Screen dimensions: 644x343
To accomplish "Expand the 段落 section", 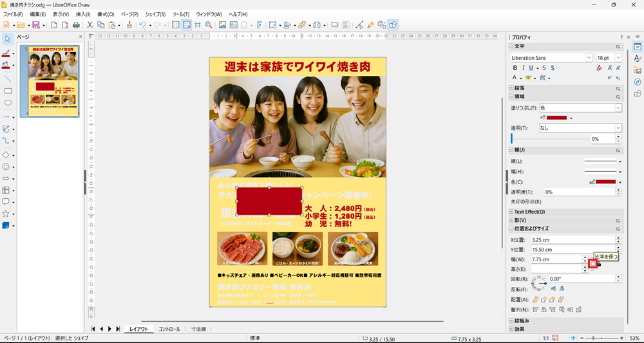I will 511,88.
